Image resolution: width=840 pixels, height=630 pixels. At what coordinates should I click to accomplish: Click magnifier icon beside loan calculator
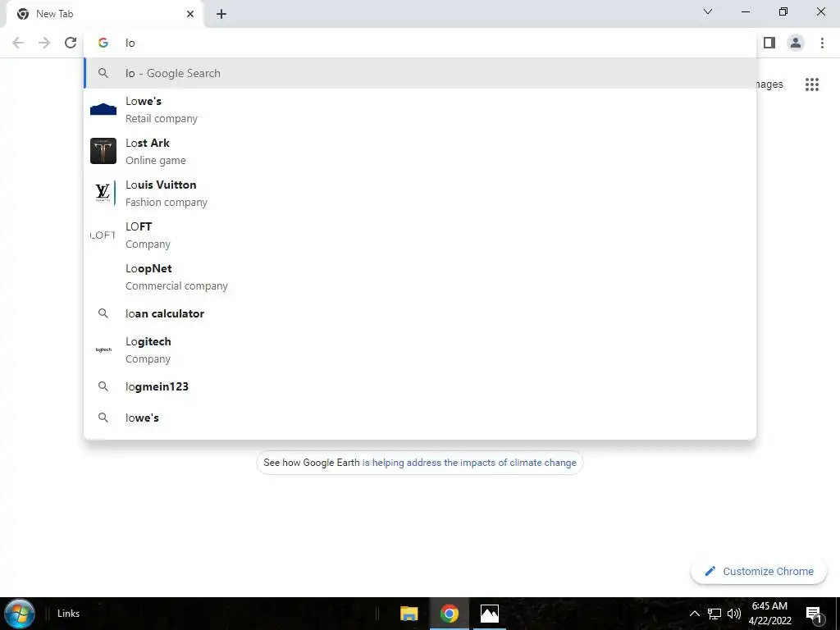click(x=103, y=313)
